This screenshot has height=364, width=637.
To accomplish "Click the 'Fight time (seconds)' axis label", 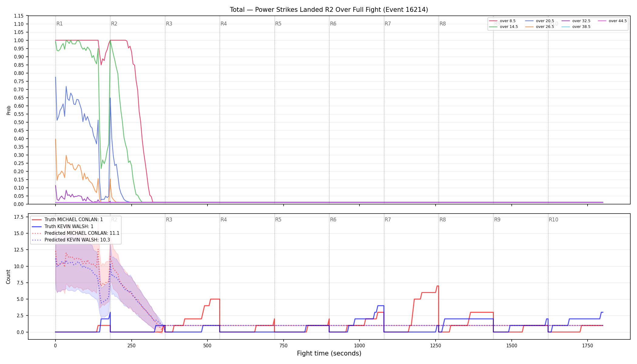I will tap(329, 353).
